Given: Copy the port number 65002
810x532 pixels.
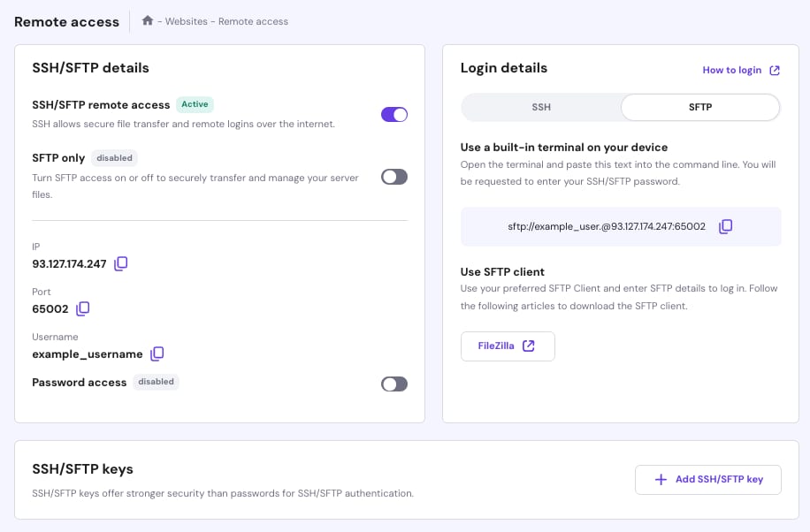Looking at the screenshot, I should 83,308.
